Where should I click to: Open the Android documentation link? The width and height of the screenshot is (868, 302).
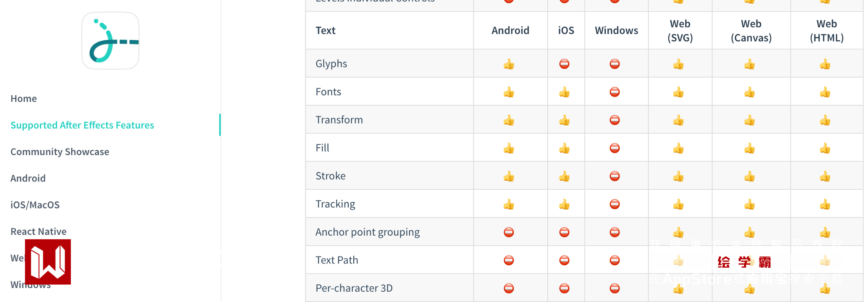coord(28,178)
